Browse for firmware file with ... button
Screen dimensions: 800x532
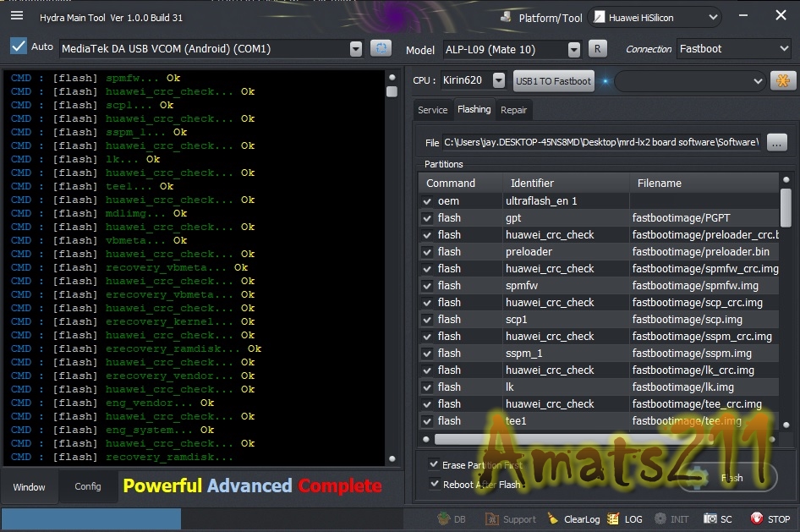[x=776, y=143]
